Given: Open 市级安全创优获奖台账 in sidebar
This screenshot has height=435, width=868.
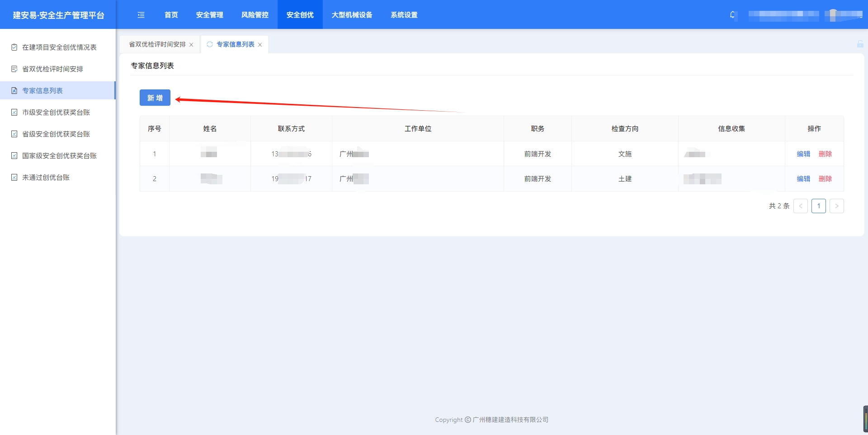Looking at the screenshot, I should click(x=56, y=112).
